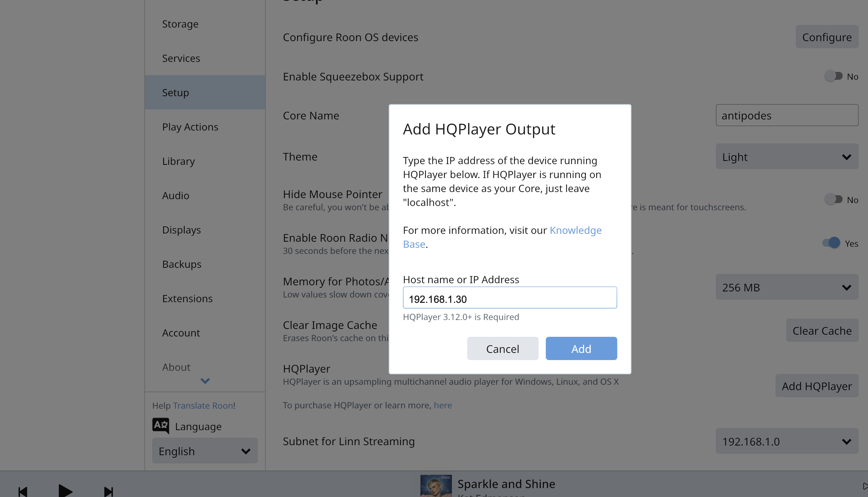The image size is (868, 497).
Task: Open Services settings section
Action: click(x=205, y=58)
